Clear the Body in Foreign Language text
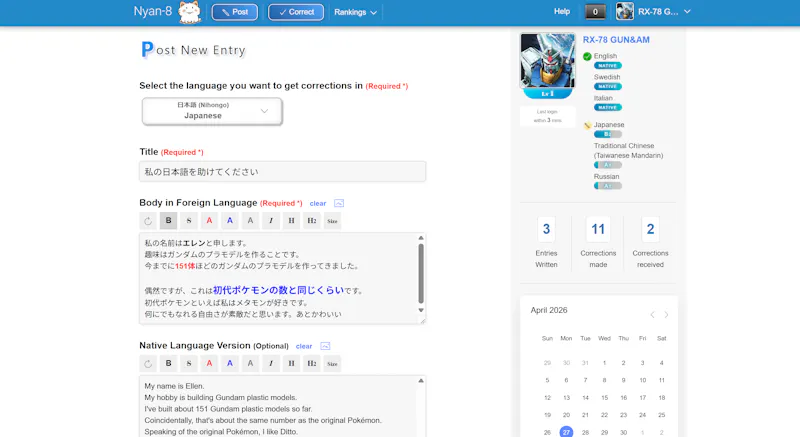The width and height of the screenshot is (800, 437). pyautogui.click(x=317, y=203)
